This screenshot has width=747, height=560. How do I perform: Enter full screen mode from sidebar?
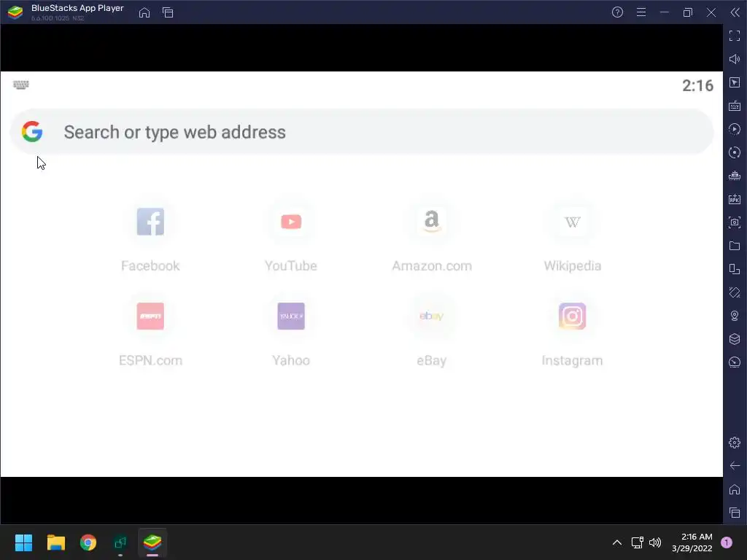[x=735, y=36]
